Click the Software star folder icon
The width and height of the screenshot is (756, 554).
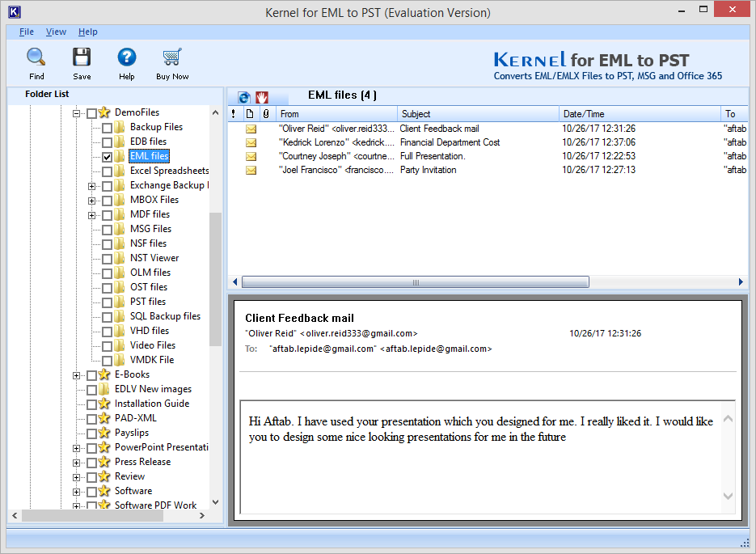tap(104, 491)
